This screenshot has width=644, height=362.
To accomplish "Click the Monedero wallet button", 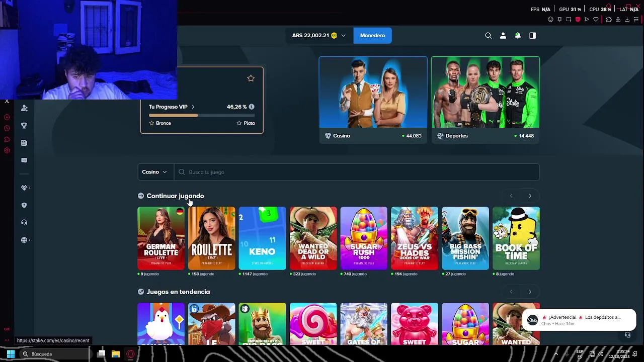I will (x=372, y=35).
